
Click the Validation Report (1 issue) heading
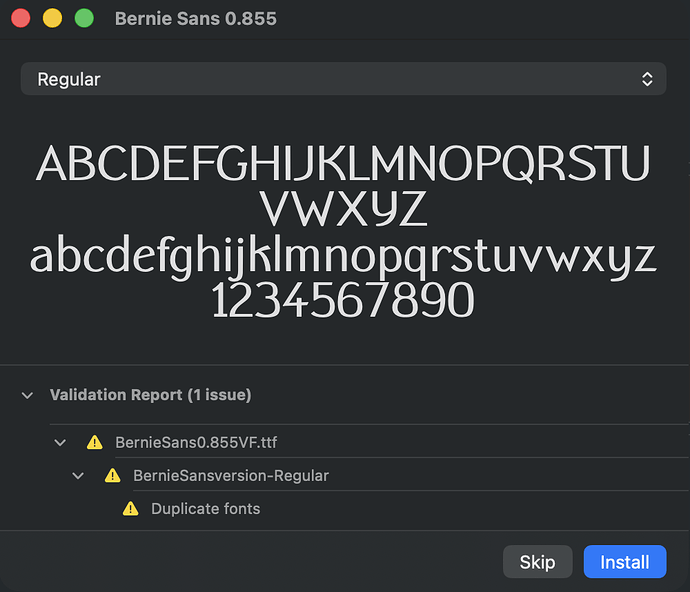coord(150,395)
